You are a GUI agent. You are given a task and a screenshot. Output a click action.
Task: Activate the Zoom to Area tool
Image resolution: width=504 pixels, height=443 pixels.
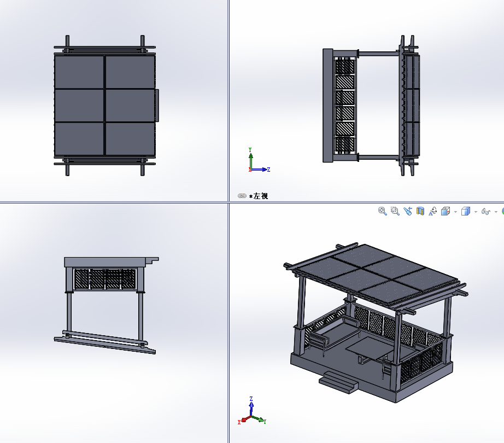pyautogui.click(x=395, y=211)
